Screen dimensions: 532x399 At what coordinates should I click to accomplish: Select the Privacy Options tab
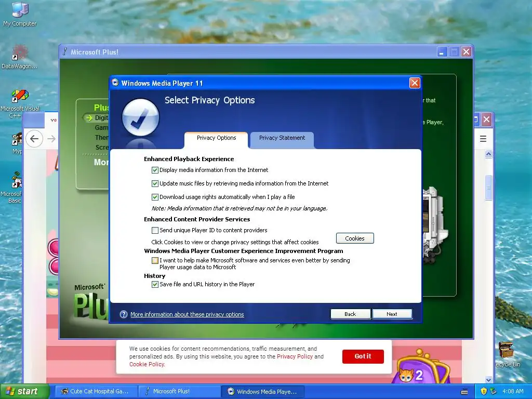pos(216,139)
